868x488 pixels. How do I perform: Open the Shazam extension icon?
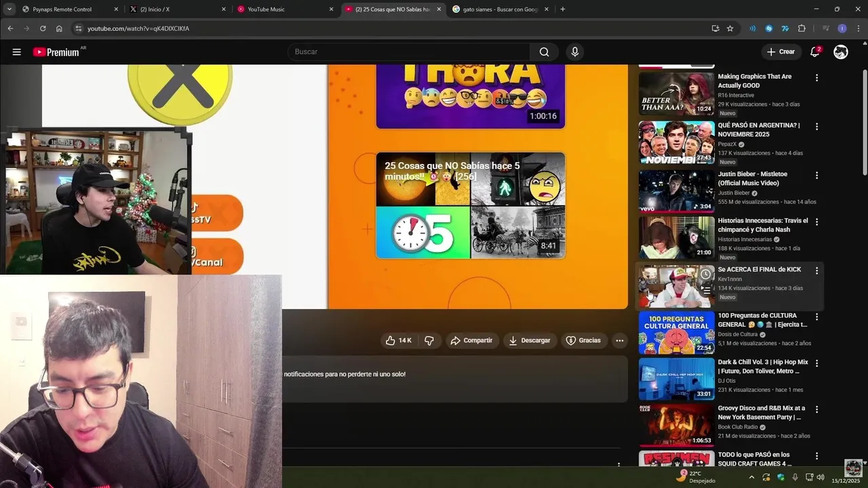[769, 28]
